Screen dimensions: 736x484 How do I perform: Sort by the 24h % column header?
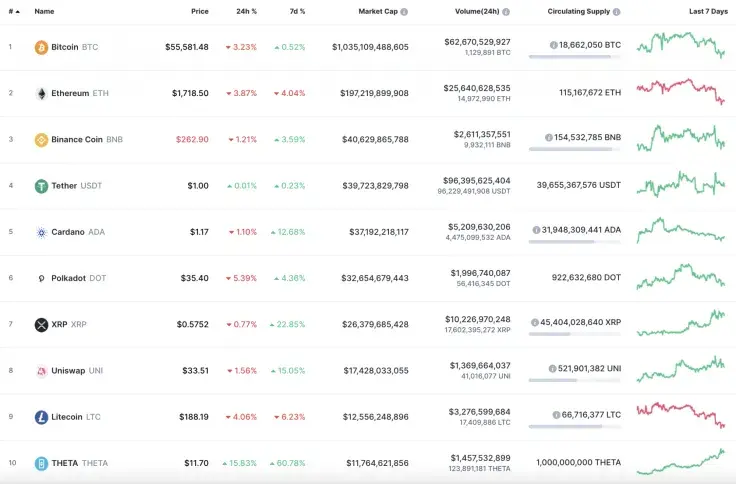[246, 12]
